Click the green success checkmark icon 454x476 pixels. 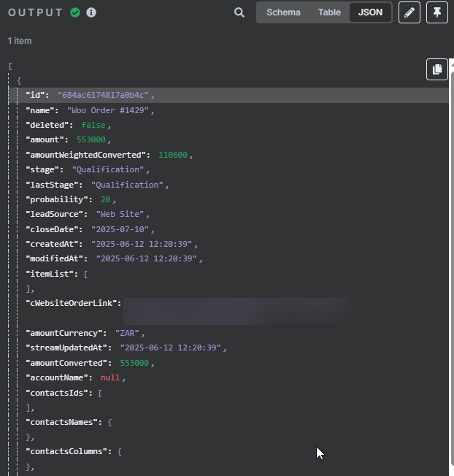pos(75,12)
